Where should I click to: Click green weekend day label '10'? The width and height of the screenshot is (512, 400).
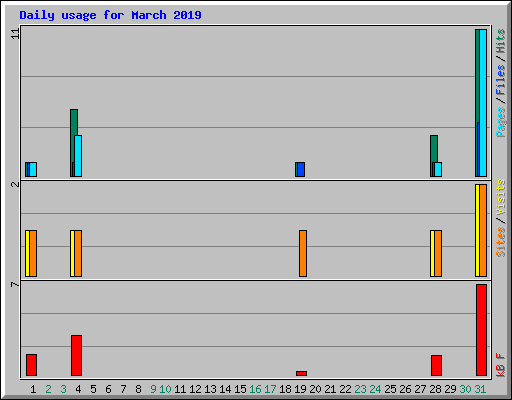165,389
